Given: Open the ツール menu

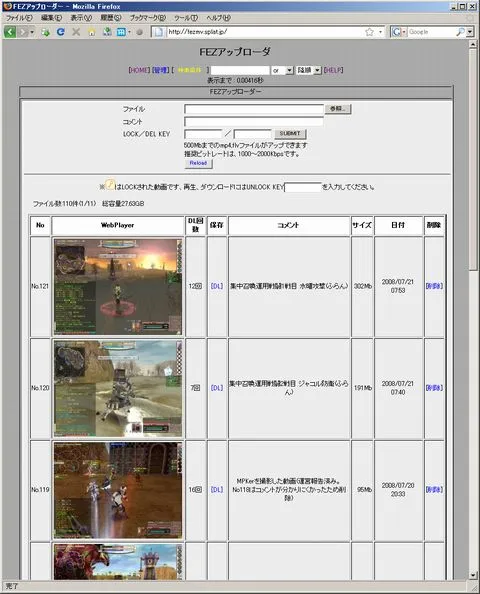Looking at the screenshot, I should (x=186, y=18).
